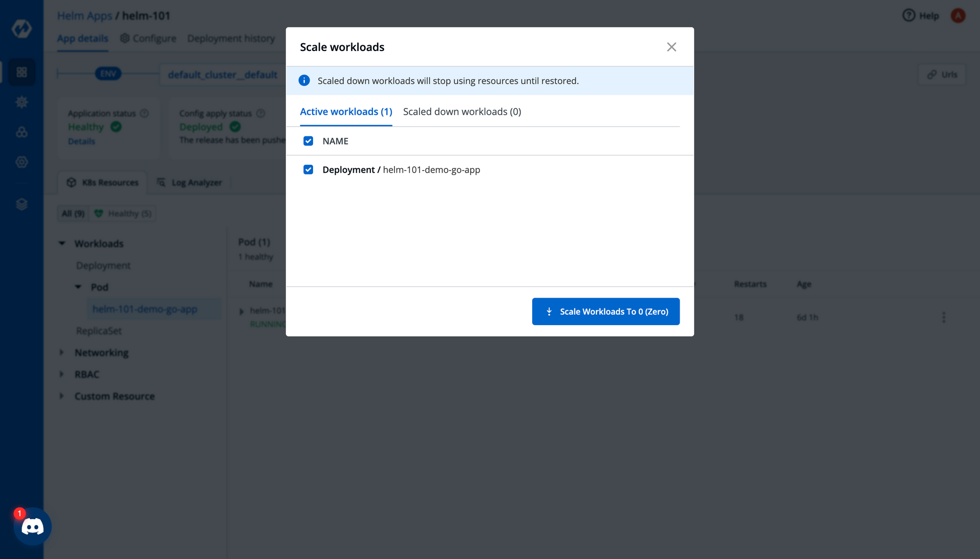
Task: Click the info icon in the banner
Action: [x=304, y=80]
